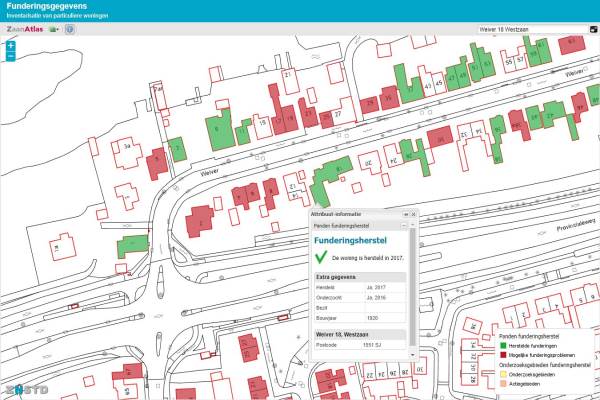Click yellow Onderzoeksgebieden legend swatch
600x400 pixels.
pos(502,372)
